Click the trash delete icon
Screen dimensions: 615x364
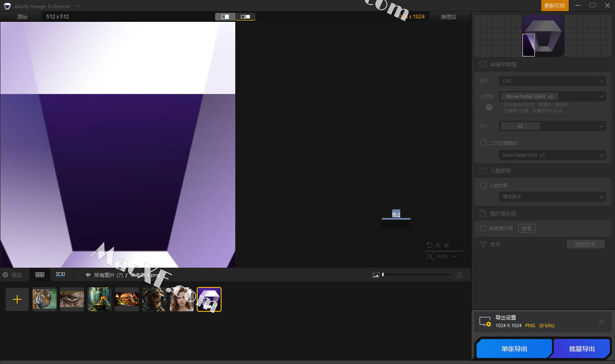point(459,275)
